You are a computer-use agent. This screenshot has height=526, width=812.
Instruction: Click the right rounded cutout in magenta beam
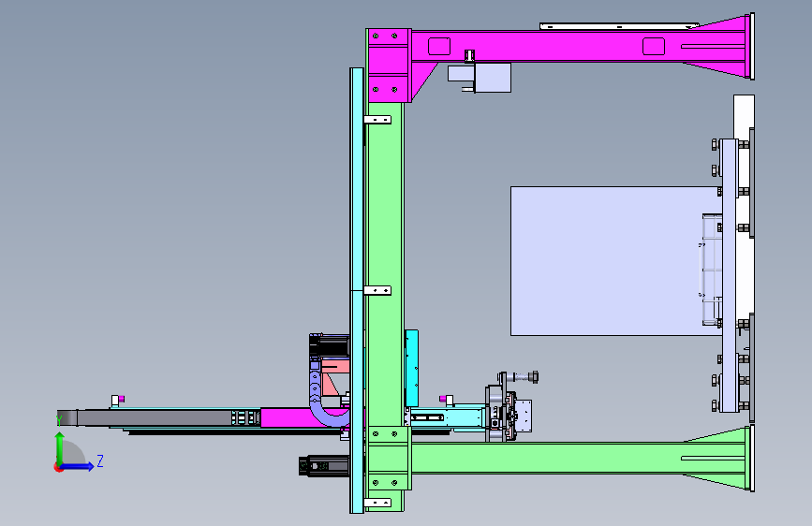[x=654, y=46]
